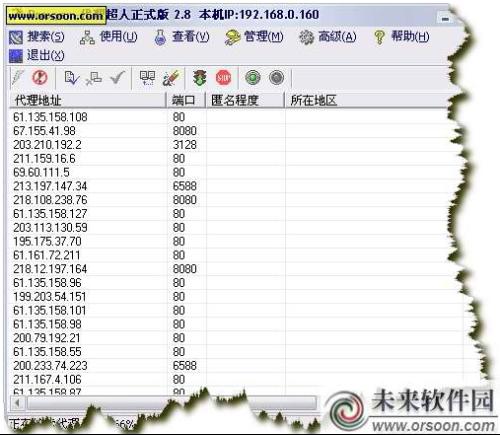Image resolution: width=500 pixels, height=435 pixels.
Task: Open the 搜索(S) menu
Action: [x=36, y=37]
